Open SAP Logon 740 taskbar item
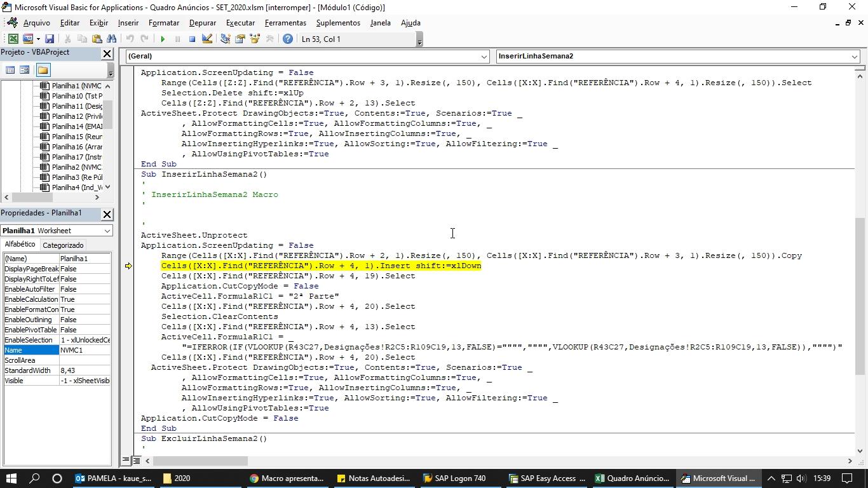This screenshot has width=868, height=488. pyautogui.click(x=460, y=478)
